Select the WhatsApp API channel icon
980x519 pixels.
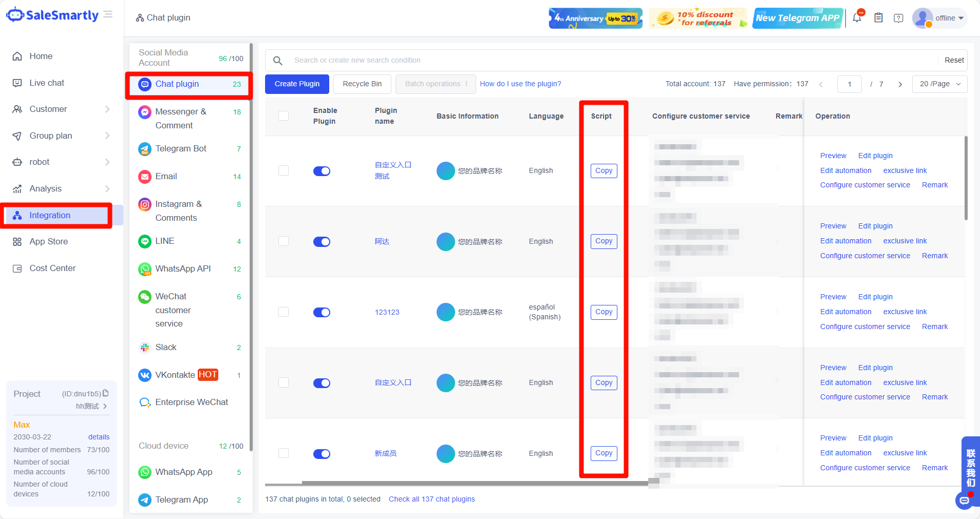point(144,268)
